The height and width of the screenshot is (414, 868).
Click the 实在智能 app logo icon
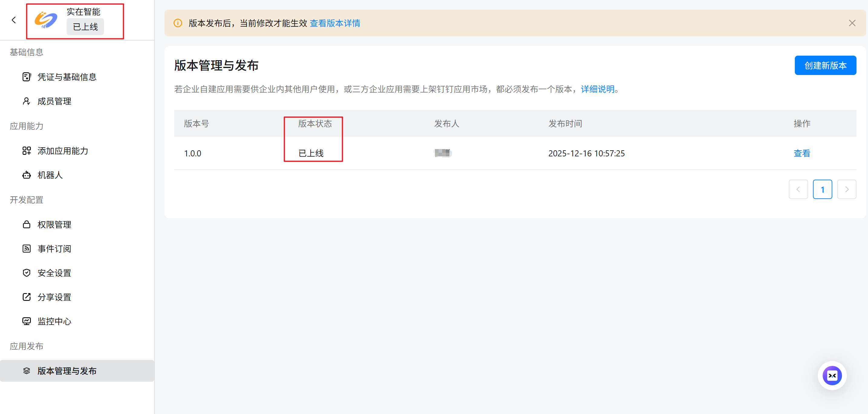46,20
